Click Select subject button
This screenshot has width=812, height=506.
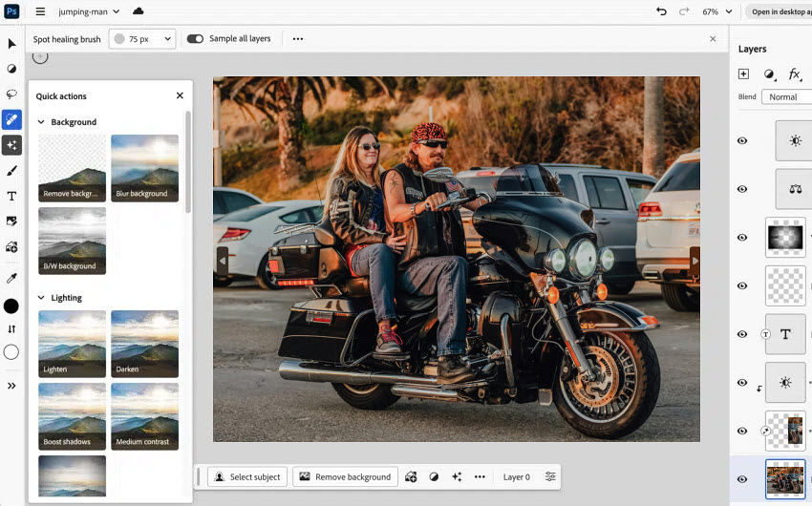pyautogui.click(x=247, y=477)
